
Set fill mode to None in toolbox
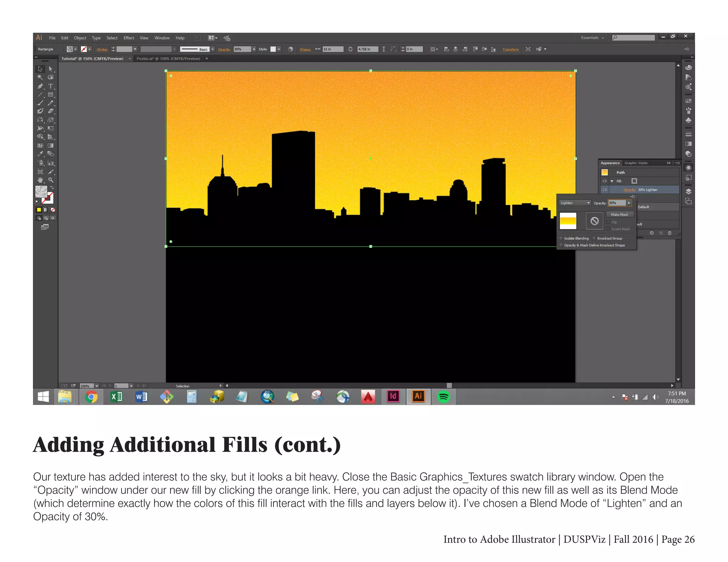pyautogui.click(x=53, y=210)
